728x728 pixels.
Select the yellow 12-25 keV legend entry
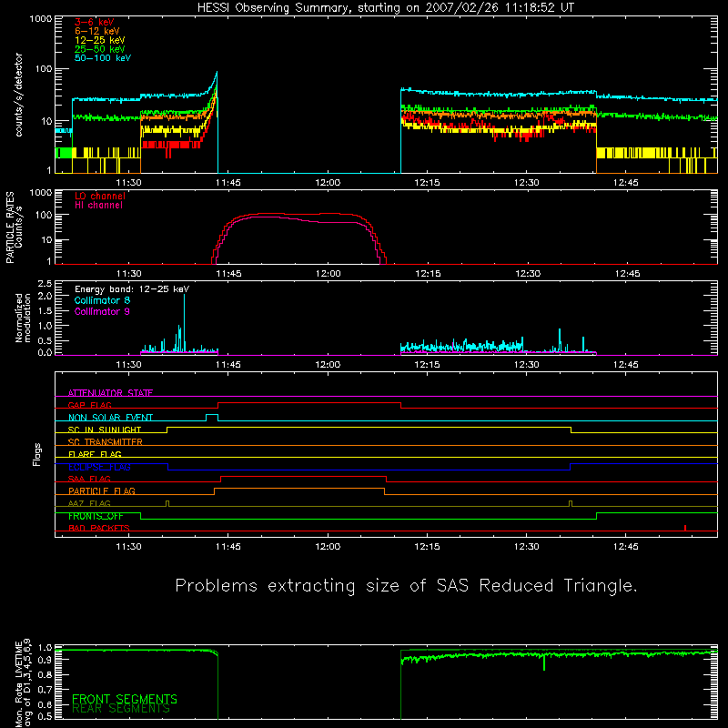pyautogui.click(x=100, y=40)
